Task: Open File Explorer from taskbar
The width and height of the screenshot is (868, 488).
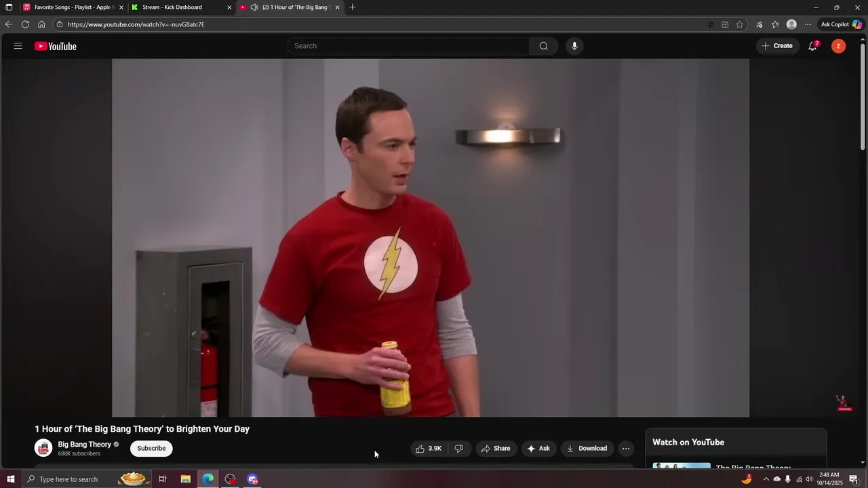Action: point(185,479)
